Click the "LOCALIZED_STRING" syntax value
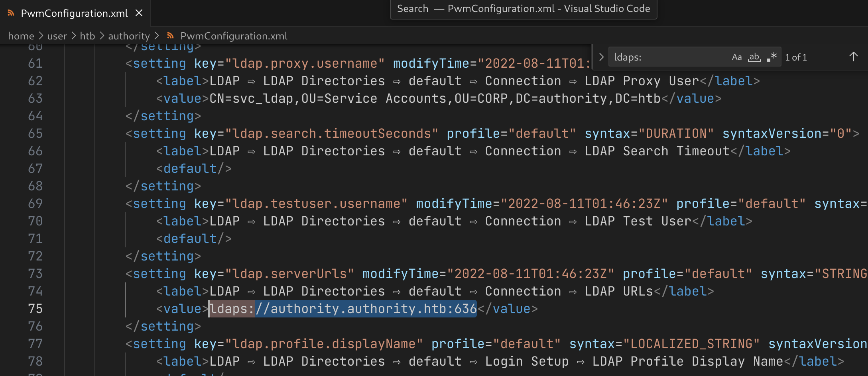This screenshot has height=376, width=868. pyautogui.click(x=691, y=344)
